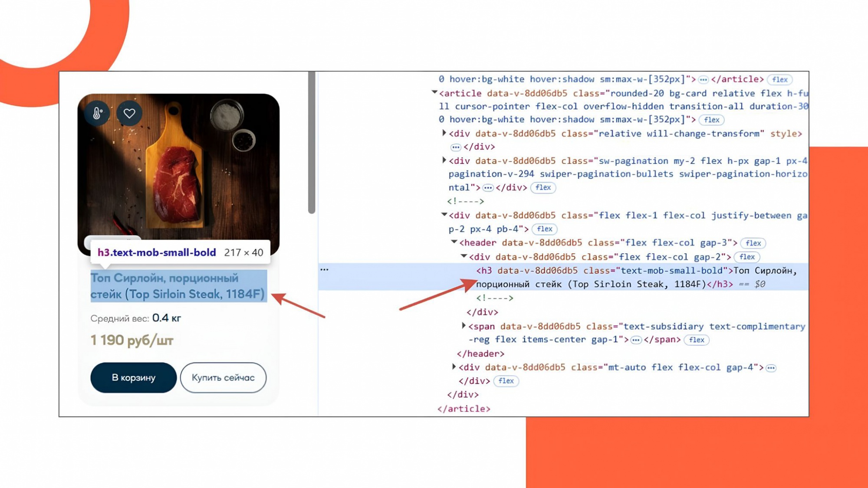
Task: Click ellipsis icon in collapsed article tag
Action: coord(703,79)
